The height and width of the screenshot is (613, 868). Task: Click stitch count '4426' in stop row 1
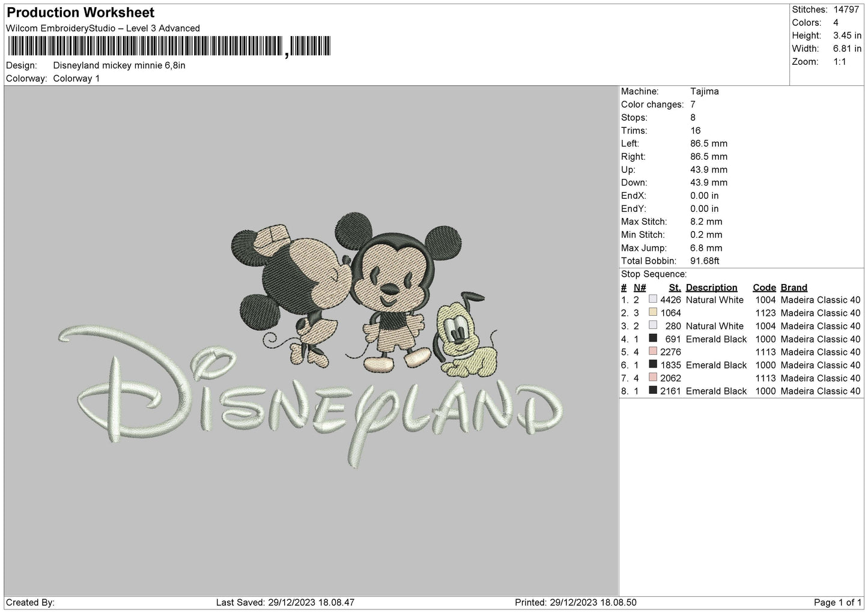670,300
